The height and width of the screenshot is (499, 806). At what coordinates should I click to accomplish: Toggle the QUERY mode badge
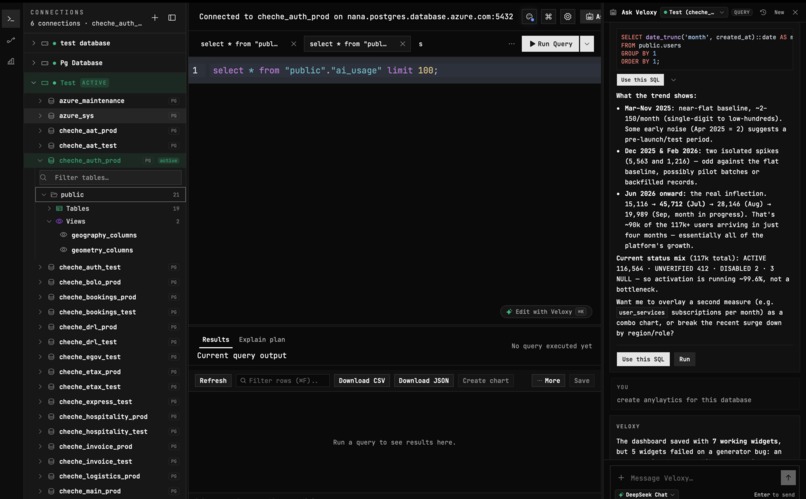pos(742,12)
